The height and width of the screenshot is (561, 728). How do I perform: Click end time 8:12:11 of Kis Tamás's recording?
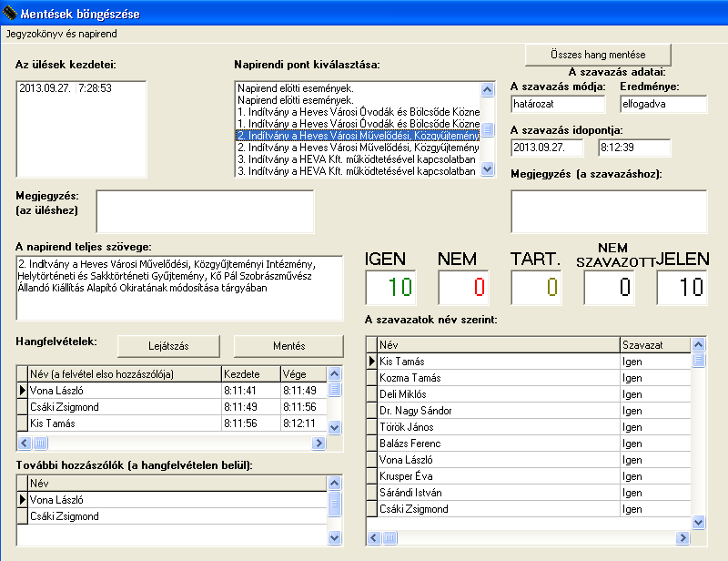click(304, 423)
